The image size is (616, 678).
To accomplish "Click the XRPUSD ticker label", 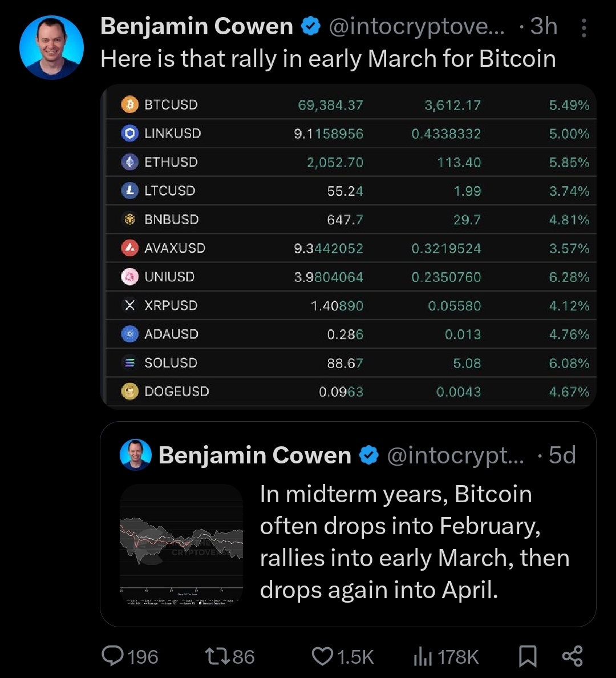I will [x=171, y=305].
